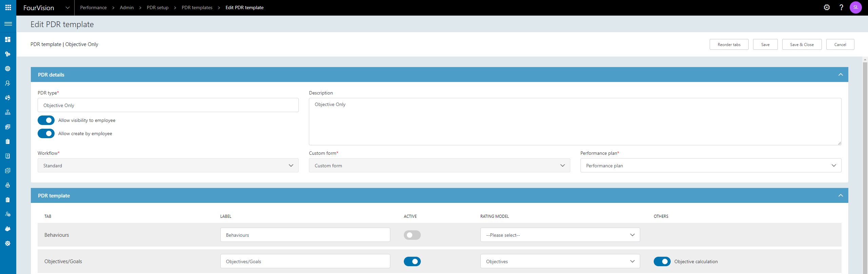Click the RATING MODEL column header
The image size is (868, 274).
494,216
